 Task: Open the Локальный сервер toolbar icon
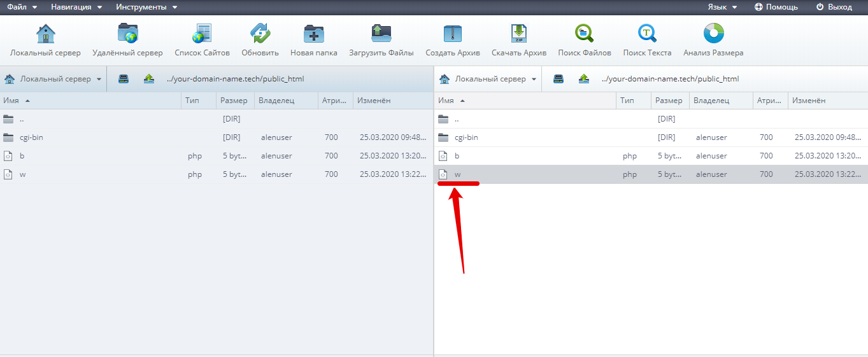coord(45,33)
